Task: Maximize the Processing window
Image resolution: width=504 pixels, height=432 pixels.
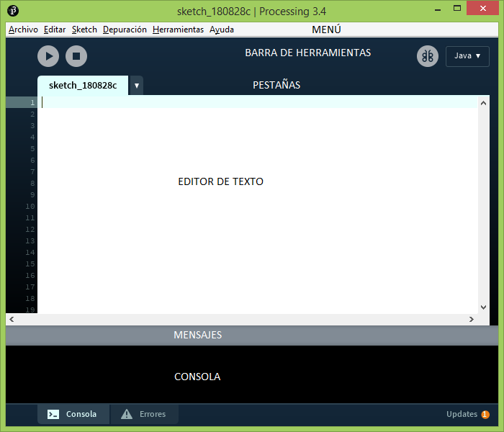Action: (457, 9)
